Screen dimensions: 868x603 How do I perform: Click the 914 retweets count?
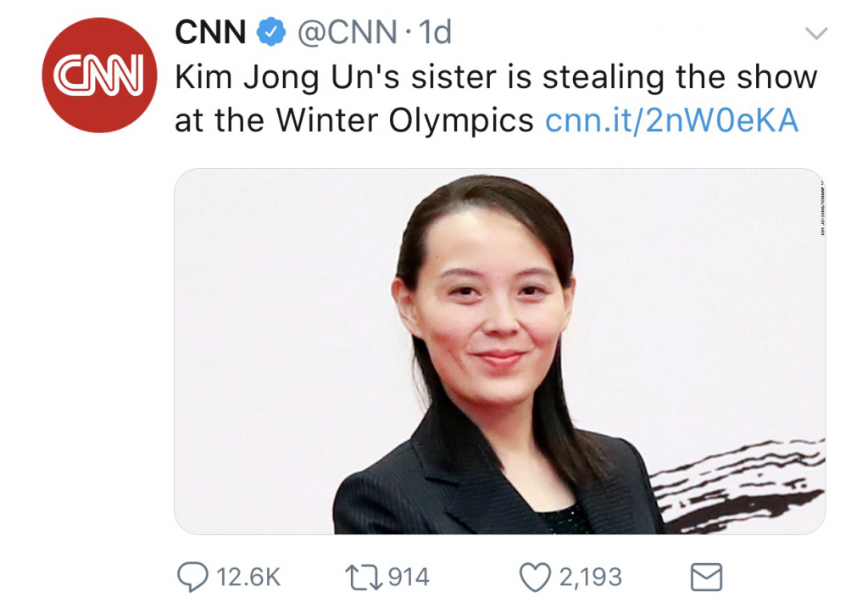(x=409, y=577)
